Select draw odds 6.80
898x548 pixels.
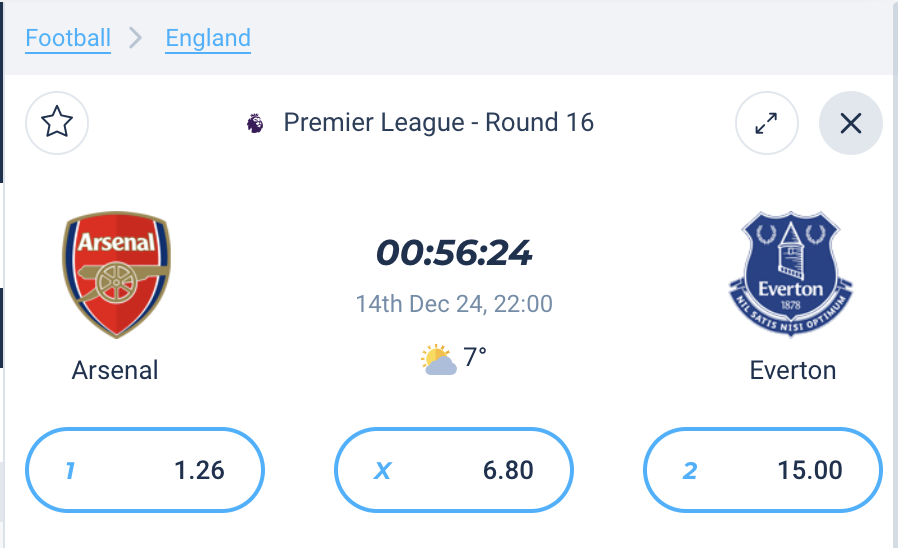pyautogui.click(x=454, y=470)
